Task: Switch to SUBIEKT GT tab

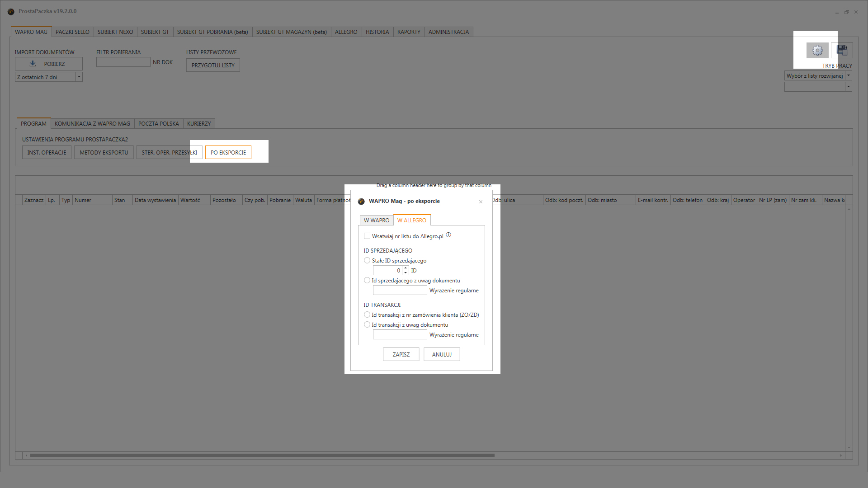Action: click(x=155, y=32)
